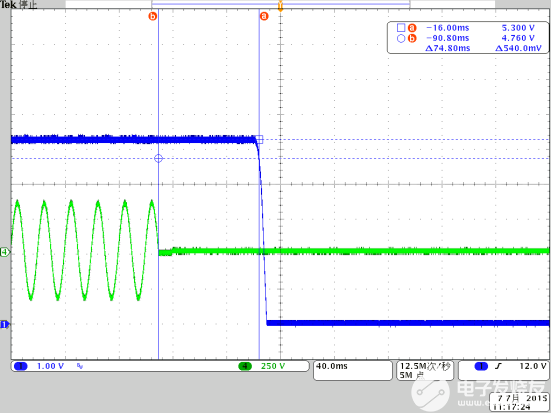551x413 pixels.
Task: Click the blue channel 1 badge
Action: coord(21,366)
